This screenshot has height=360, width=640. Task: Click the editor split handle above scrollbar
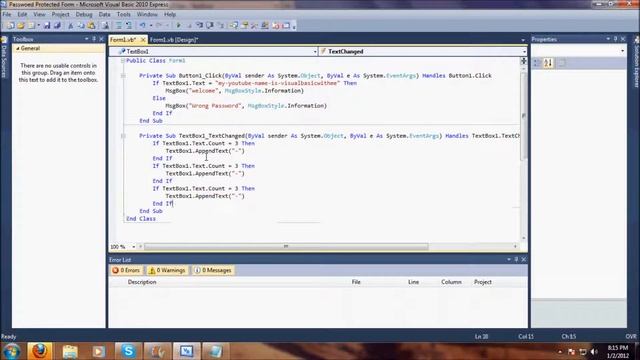(x=523, y=61)
